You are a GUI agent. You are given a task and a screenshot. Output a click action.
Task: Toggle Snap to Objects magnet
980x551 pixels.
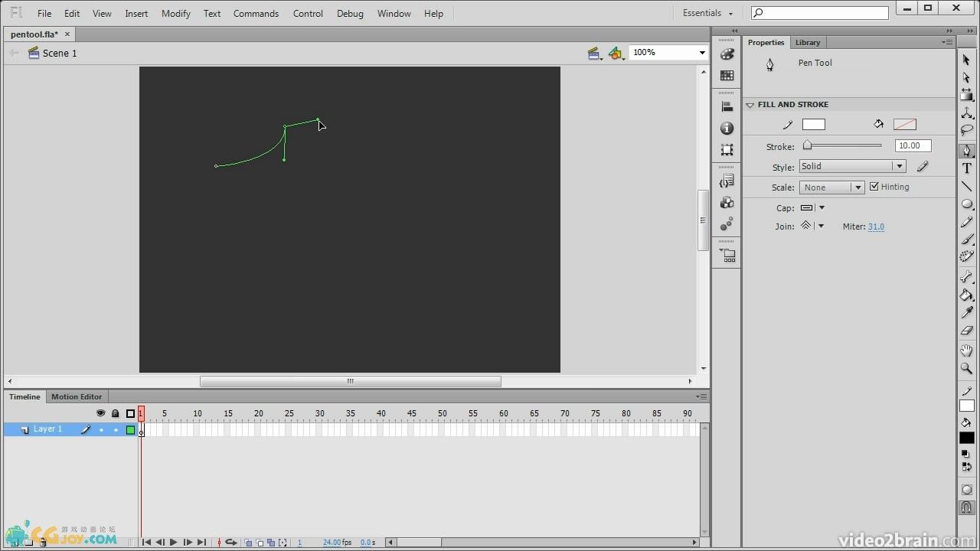(x=966, y=507)
